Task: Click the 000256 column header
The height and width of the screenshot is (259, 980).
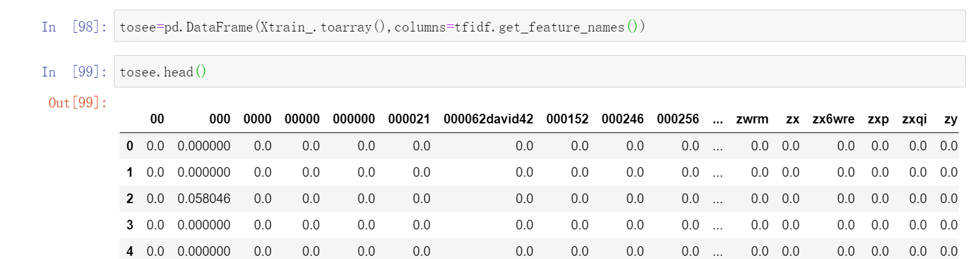Action: [x=678, y=120]
